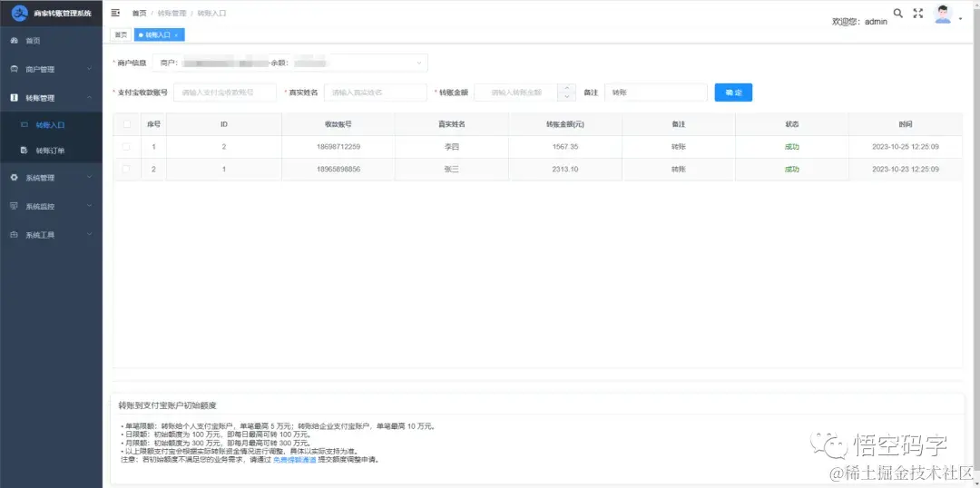The height and width of the screenshot is (488, 980).
Task: Click the 首页 dashboard icon in sidebar
Action: 14,41
